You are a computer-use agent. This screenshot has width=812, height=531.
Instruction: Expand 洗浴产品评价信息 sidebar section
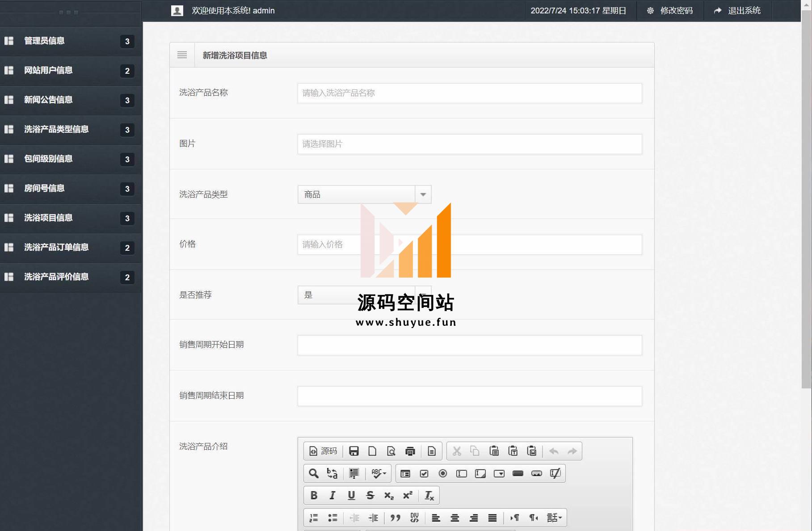point(71,277)
